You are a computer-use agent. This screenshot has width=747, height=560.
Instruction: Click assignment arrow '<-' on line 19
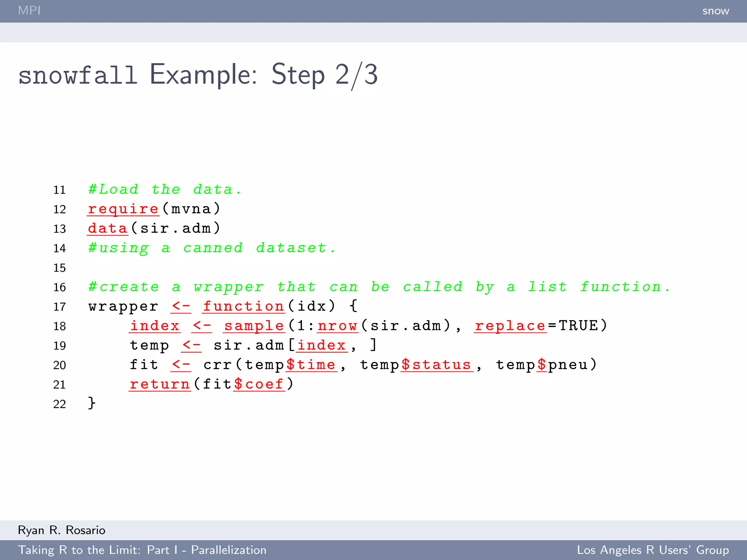coord(191,346)
